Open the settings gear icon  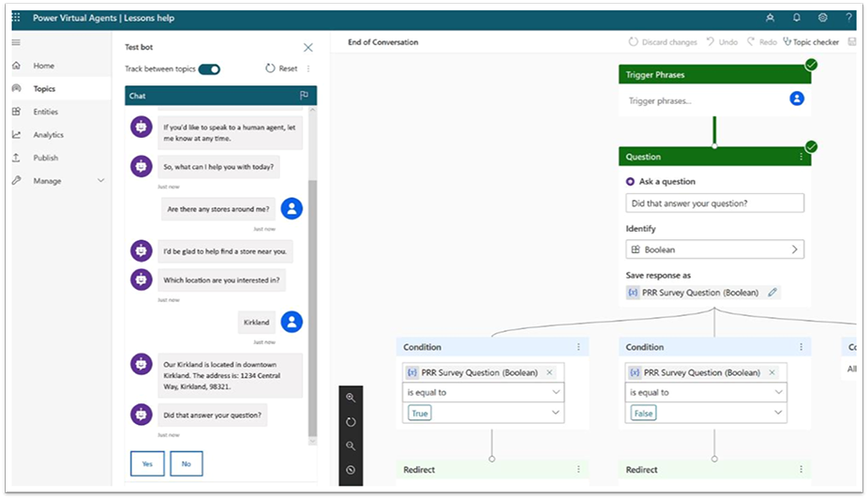pos(822,18)
